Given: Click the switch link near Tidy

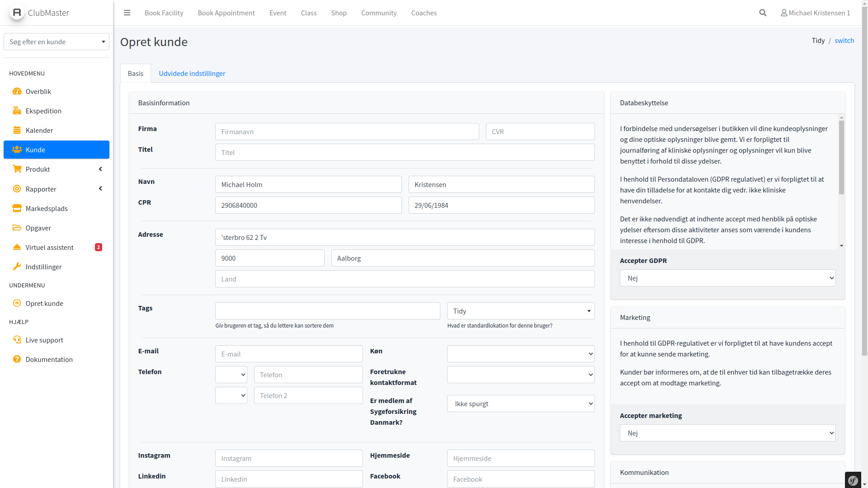Looking at the screenshot, I should coord(844,40).
